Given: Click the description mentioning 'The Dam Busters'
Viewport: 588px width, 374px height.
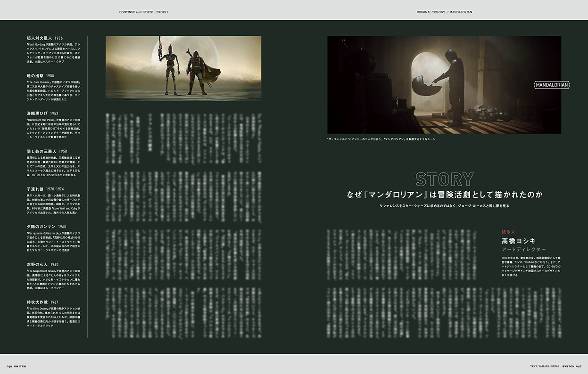Looking at the screenshot, I should (x=54, y=91).
